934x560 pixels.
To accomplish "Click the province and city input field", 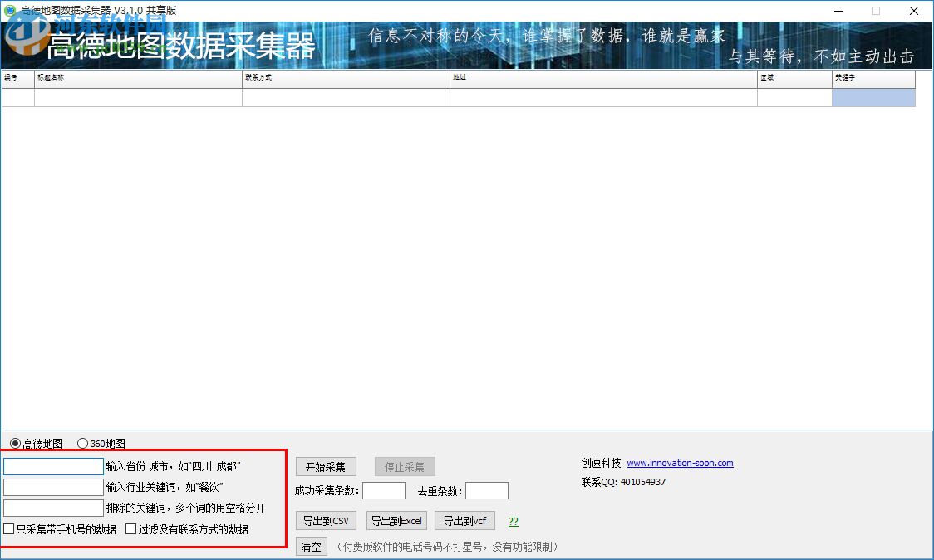I will coord(52,466).
